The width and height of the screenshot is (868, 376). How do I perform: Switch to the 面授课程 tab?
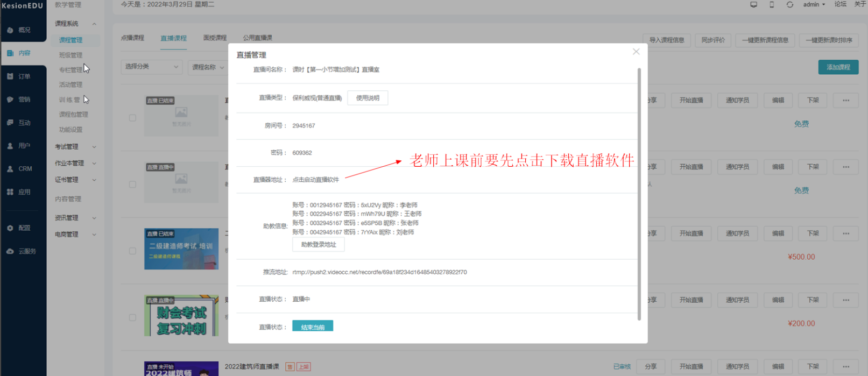215,38
